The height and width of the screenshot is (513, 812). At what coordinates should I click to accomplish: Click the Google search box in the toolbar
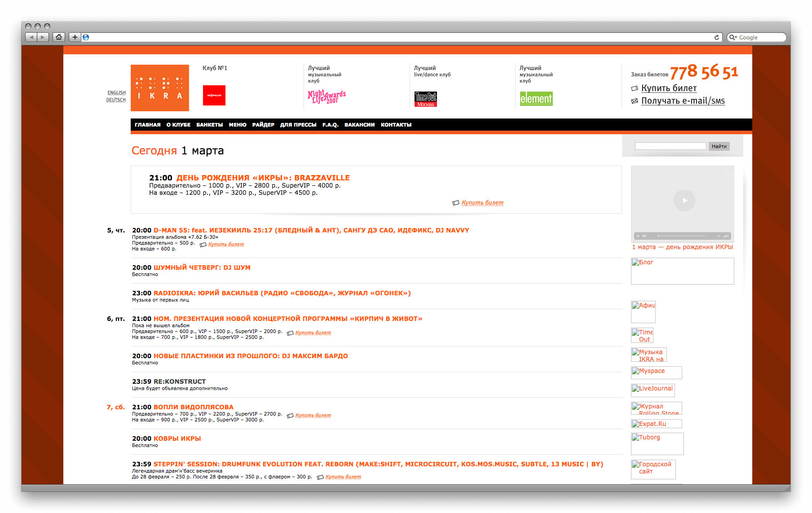pyautogui.click(x=760, y=38)
